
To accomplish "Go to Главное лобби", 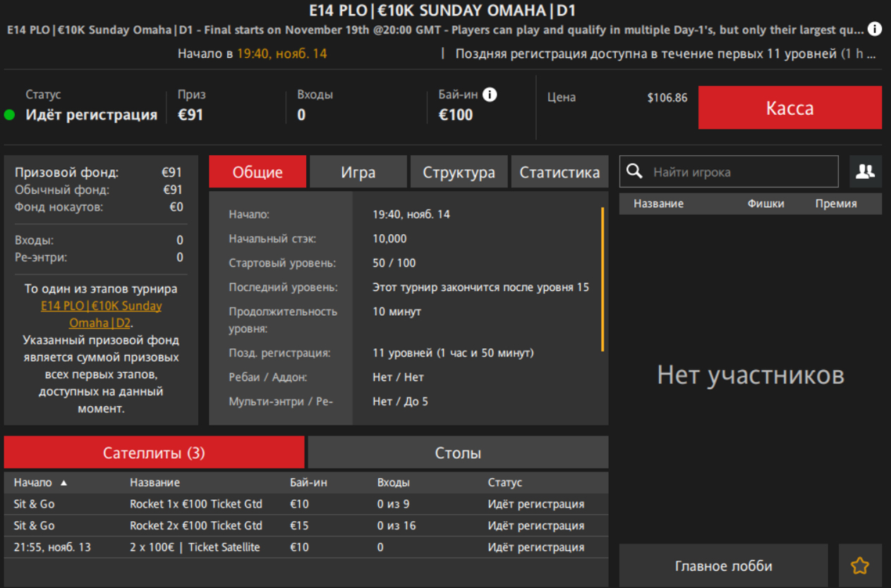I will pos(723,565).
